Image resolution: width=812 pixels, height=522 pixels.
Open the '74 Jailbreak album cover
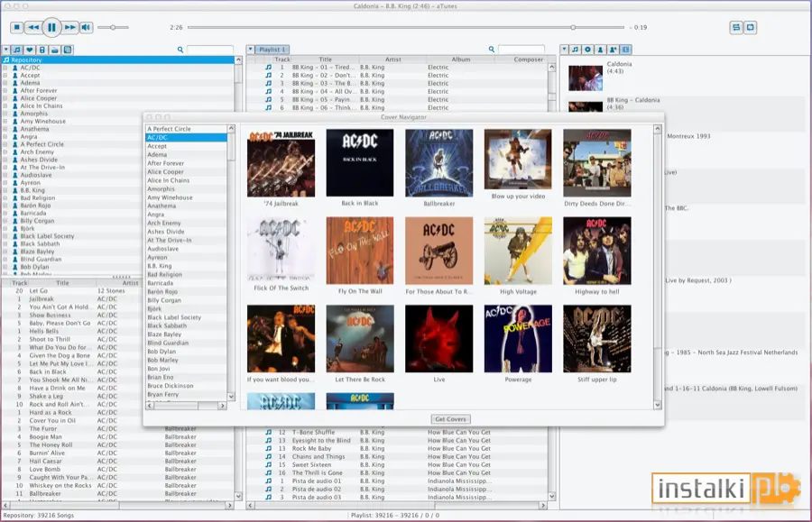(x=281, y=163)
